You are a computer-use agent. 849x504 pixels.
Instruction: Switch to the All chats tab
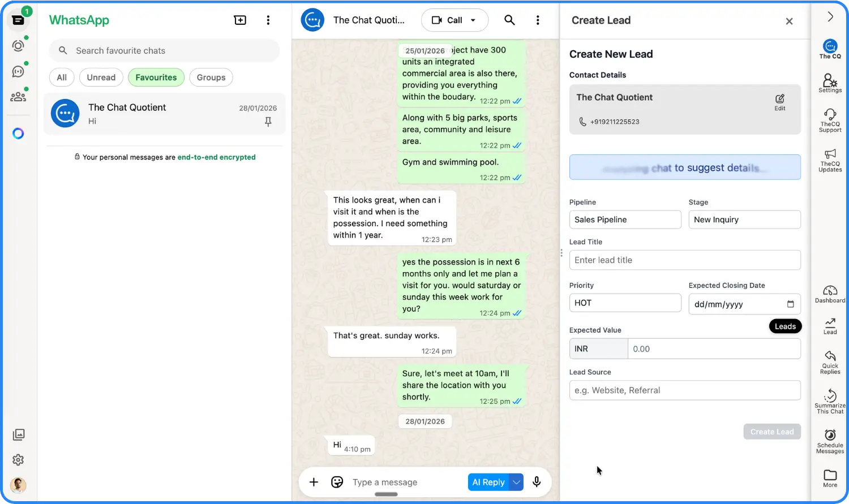point(61,77)
